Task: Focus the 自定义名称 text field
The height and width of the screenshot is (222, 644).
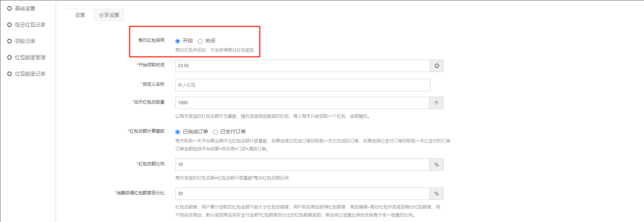Action: click(302, 85)
